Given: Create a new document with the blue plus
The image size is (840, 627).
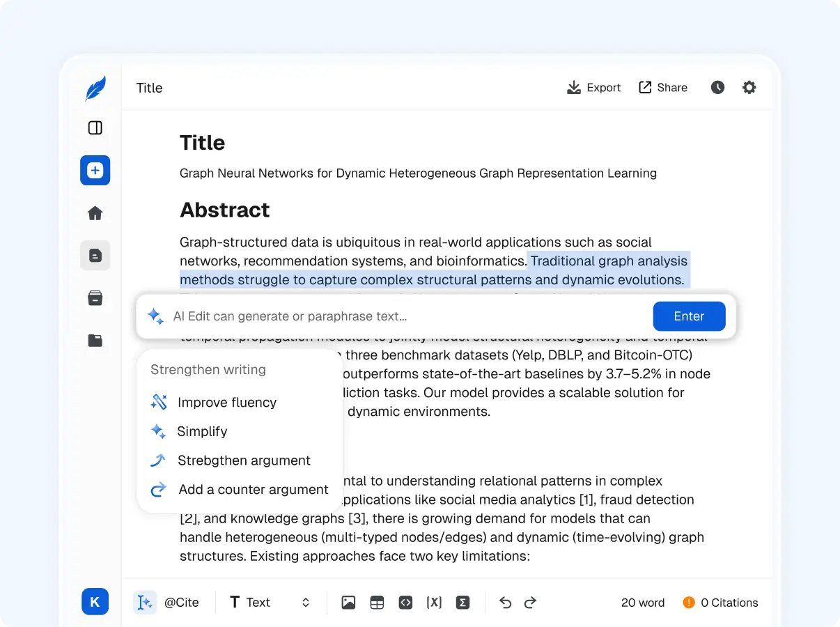Looking at the screenshot, I should pos(95,170).
